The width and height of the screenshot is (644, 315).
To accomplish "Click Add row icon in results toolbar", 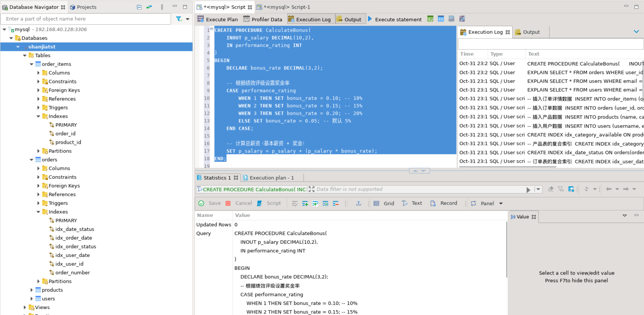I will pos(305,203).
